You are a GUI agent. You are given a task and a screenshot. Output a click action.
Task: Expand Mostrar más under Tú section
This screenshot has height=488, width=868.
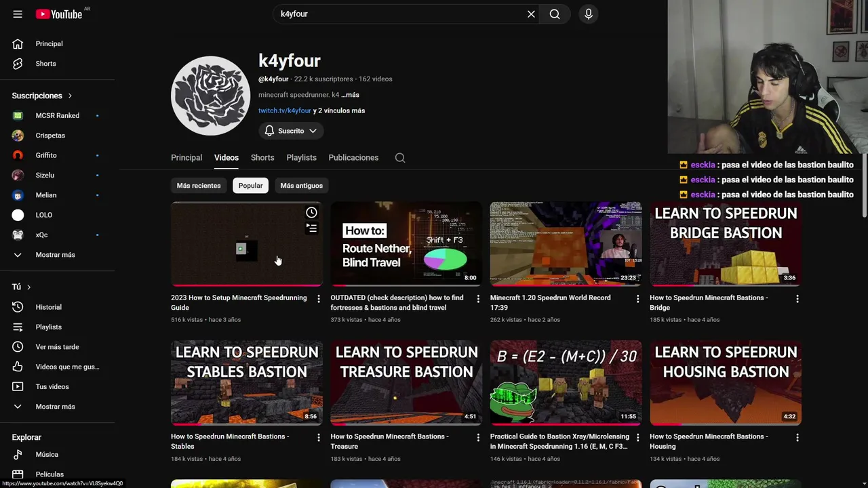pyautogui.click(x=58, y=406)
